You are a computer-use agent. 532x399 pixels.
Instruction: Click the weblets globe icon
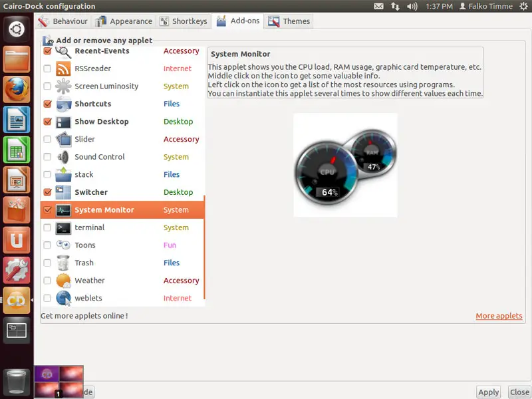tap(63, 298)
